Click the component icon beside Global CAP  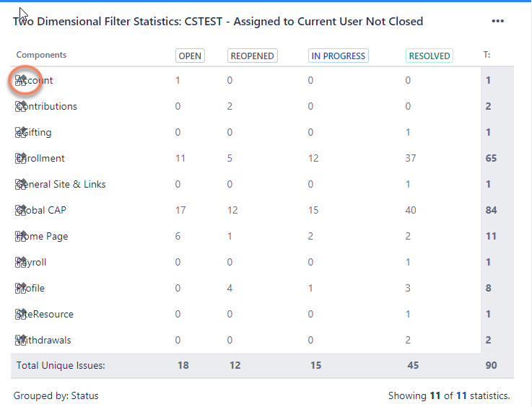pos(21,210)
